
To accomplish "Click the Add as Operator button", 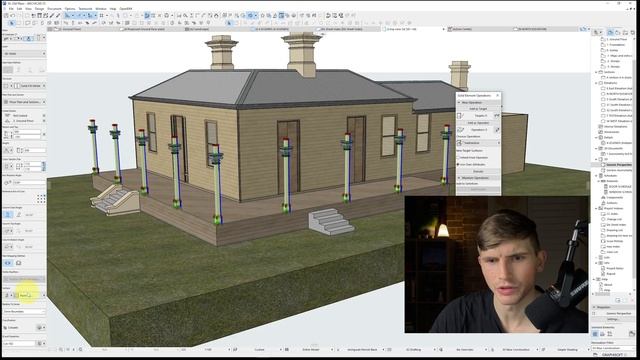I will [478, 123].
